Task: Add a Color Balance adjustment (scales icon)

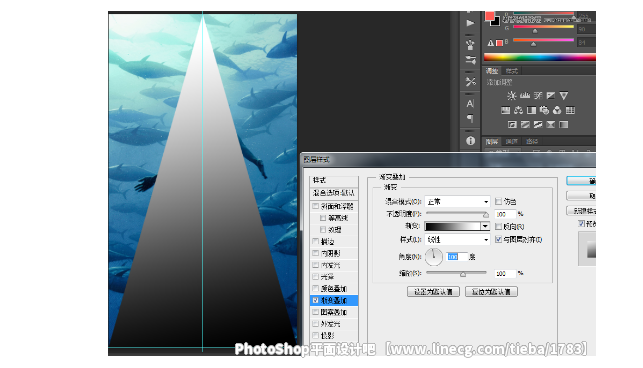Action: pyautogui.click(x=518, y=110)
